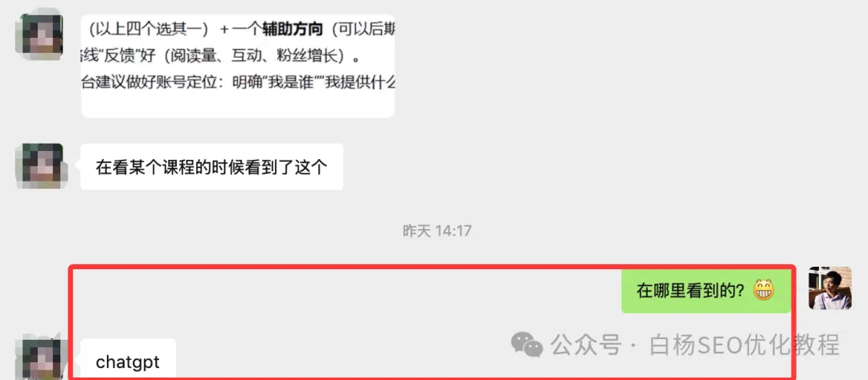Open the shared screenshot image message

pos(238,66)
